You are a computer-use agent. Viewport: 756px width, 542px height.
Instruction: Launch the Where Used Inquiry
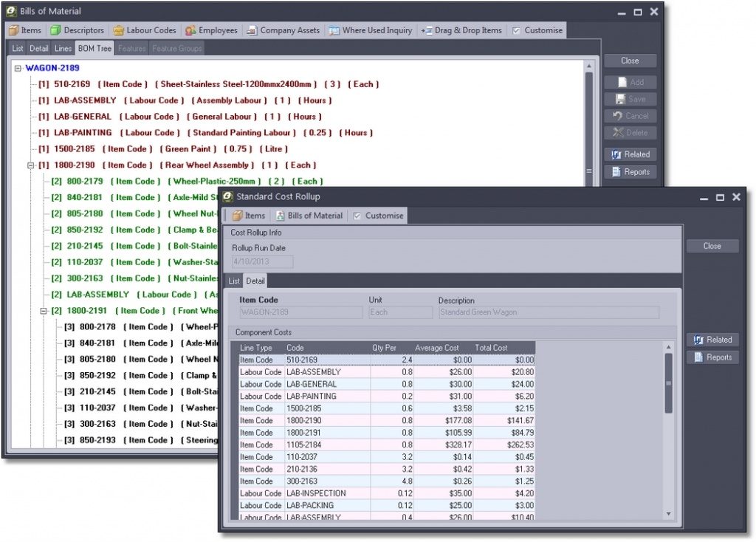(x=371, y=30)
